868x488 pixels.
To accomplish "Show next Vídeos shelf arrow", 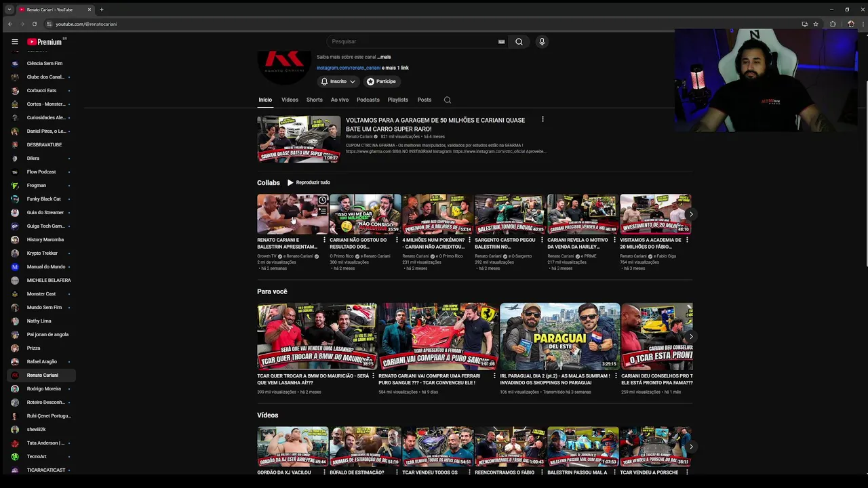I will (691, 447).
